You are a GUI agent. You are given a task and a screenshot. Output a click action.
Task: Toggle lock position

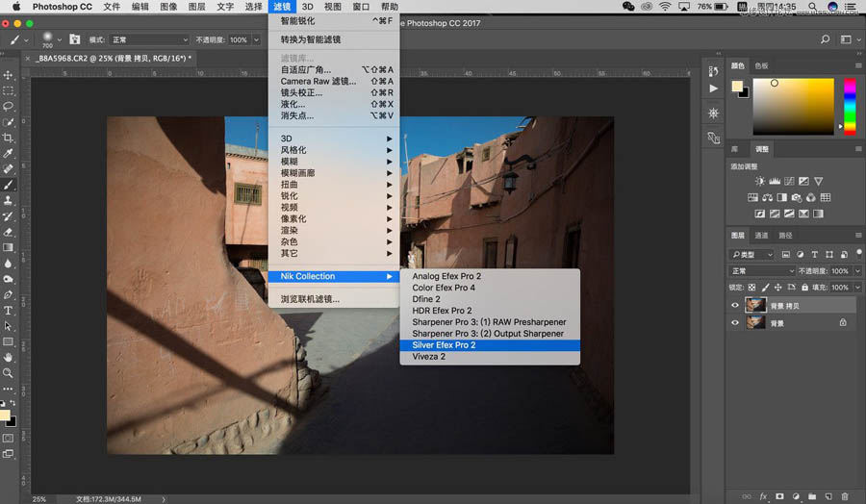click(x=777, y=287)
